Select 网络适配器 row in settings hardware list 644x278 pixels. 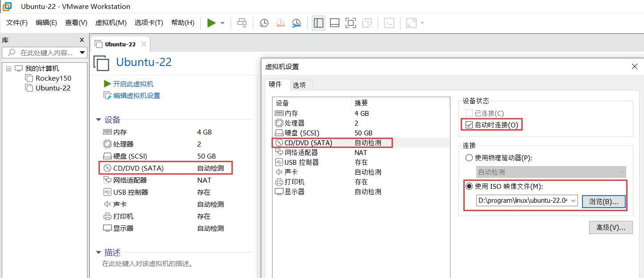tap(361, 152)
